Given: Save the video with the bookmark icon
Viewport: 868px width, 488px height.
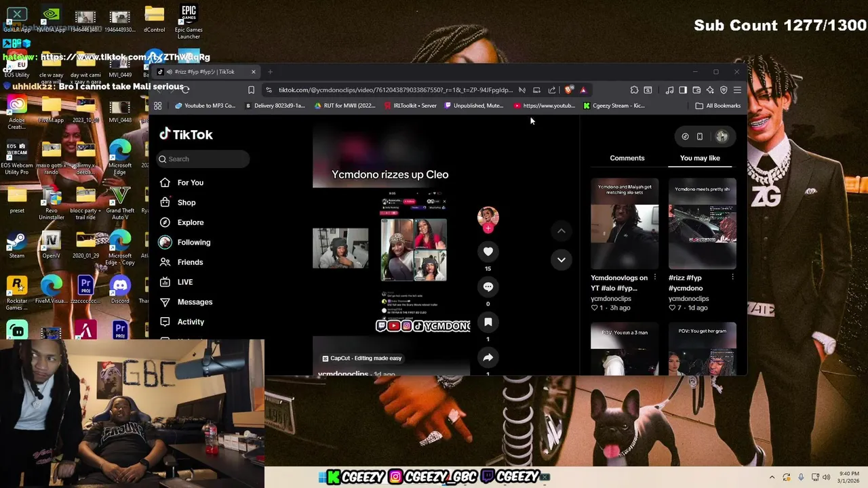Looking at the screenshot, I should point(488,322).
